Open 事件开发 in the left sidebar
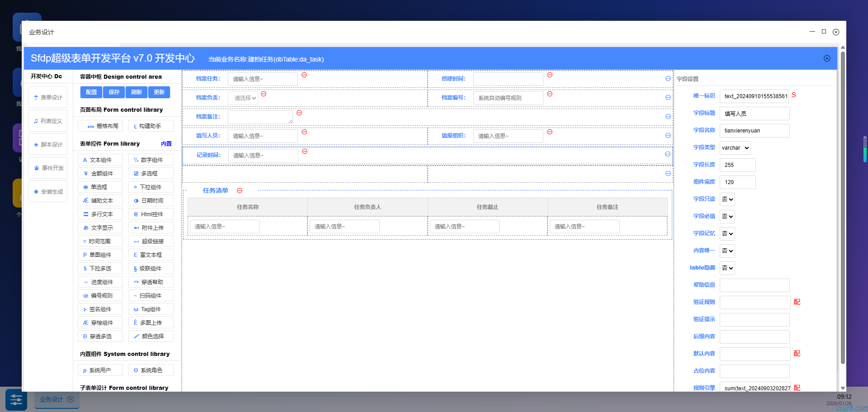The image size is (868, 412). [x=47, y=168]
